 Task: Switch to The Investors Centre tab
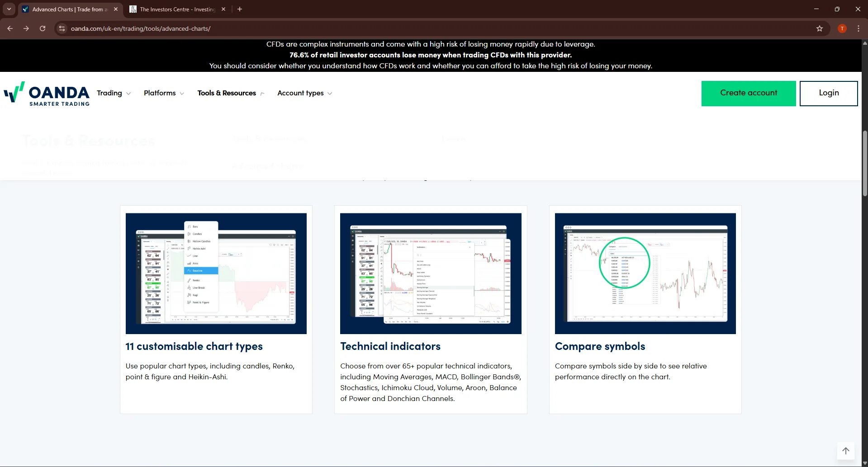pos(177,9)
